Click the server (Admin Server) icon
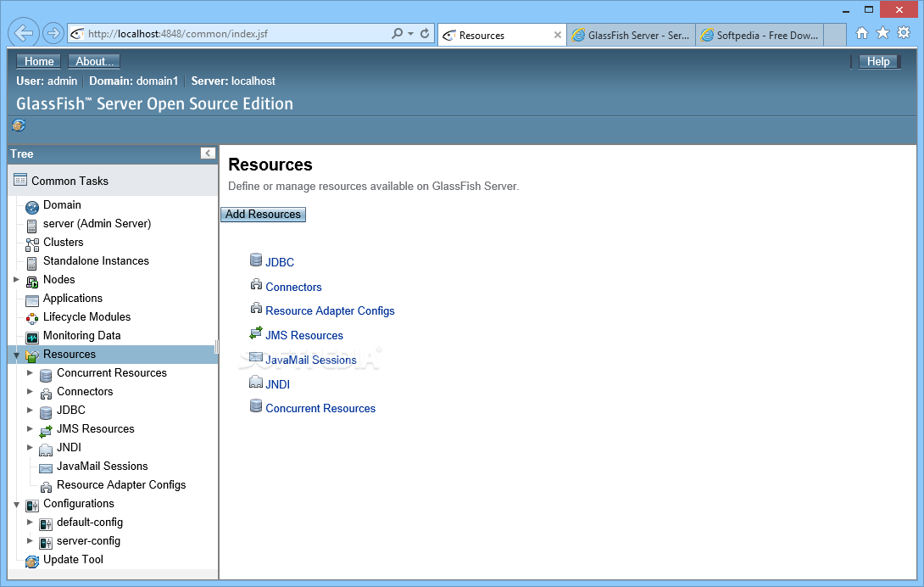The width and height of the screenshot is (924, 587). [32, 226]
